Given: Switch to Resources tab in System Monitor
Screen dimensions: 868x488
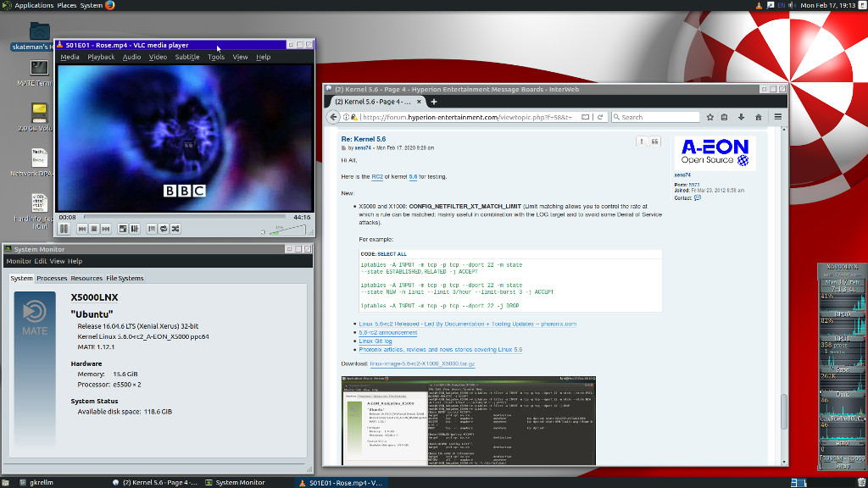Looking at the screenshot, I should [86, 278].
